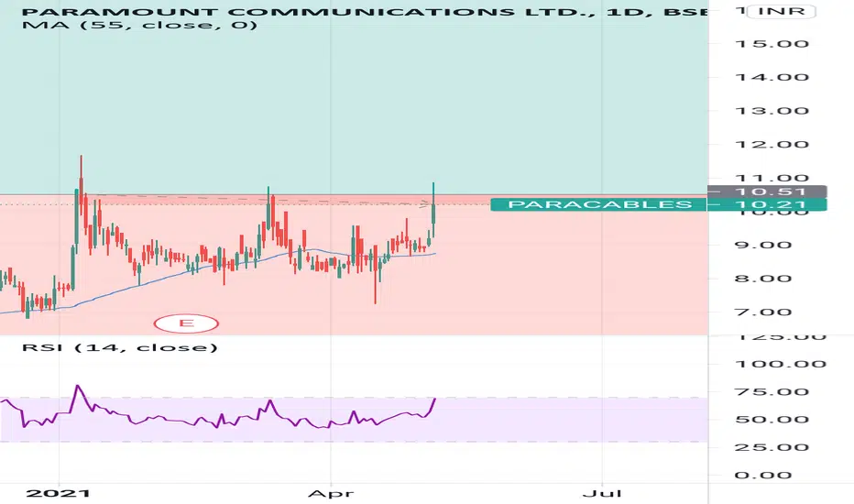This screenshot has width=854, height=504.
Task: Click the 14.00 price axis label
Action: click(772, 77)
